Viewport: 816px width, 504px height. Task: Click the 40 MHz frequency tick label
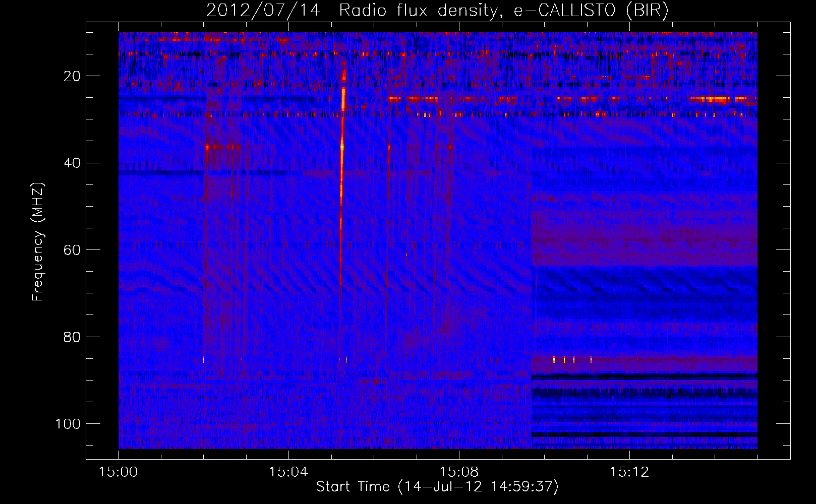tap(73, 163)
